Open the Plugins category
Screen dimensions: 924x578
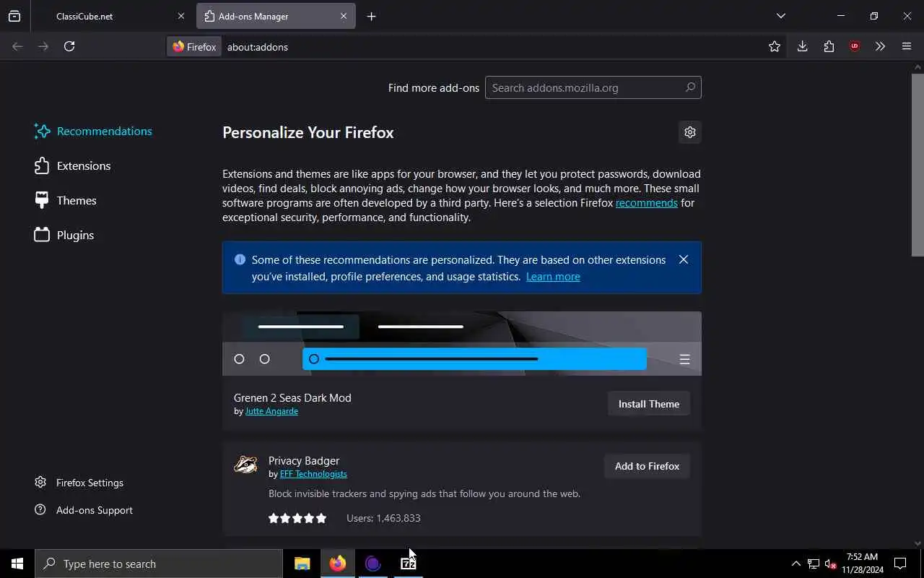[x=65, y=235]
